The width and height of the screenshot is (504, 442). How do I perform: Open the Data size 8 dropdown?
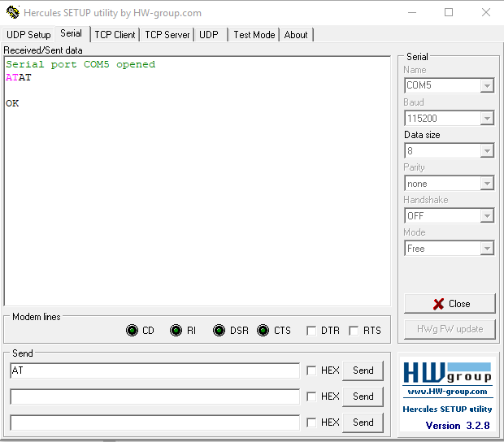pyautogui.click(x=487, y=150)
